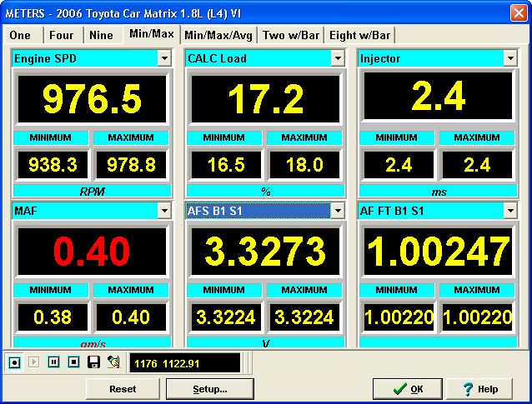
Task: Switch to the Eight w/Bar tab
Action: tap(360, 35)
